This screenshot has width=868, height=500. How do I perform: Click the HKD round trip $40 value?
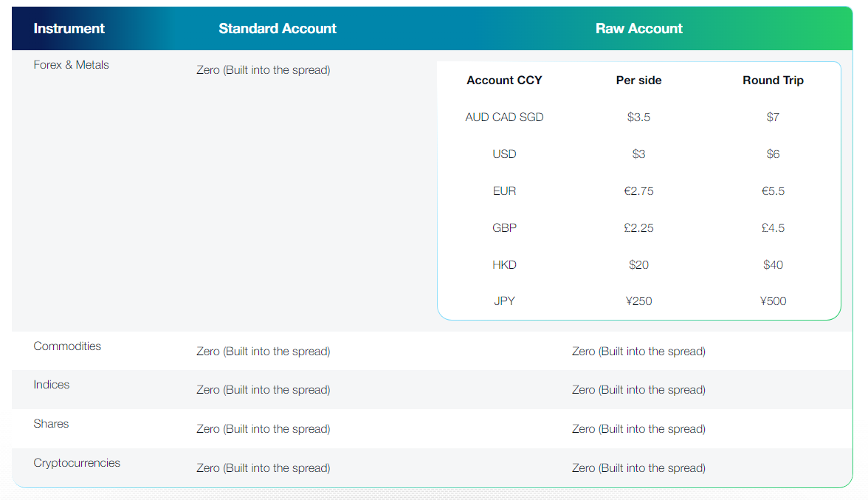coord(773,265)
